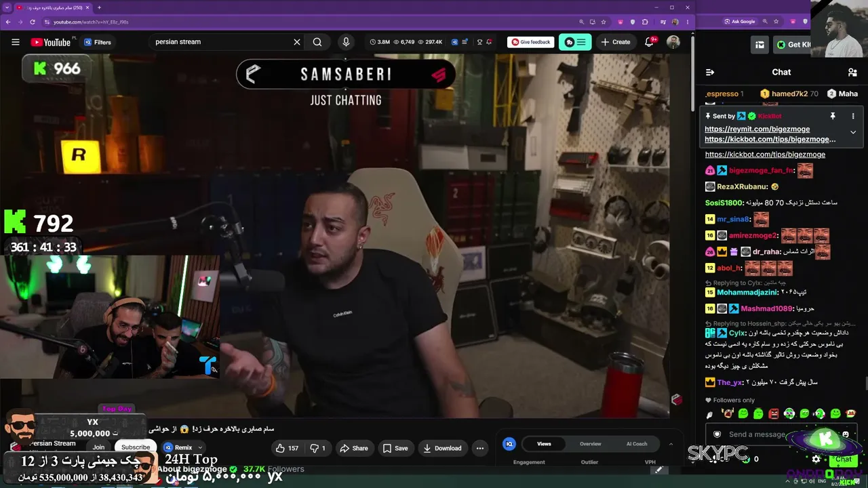Like the video with thumbs up

[x=287, y=448]
